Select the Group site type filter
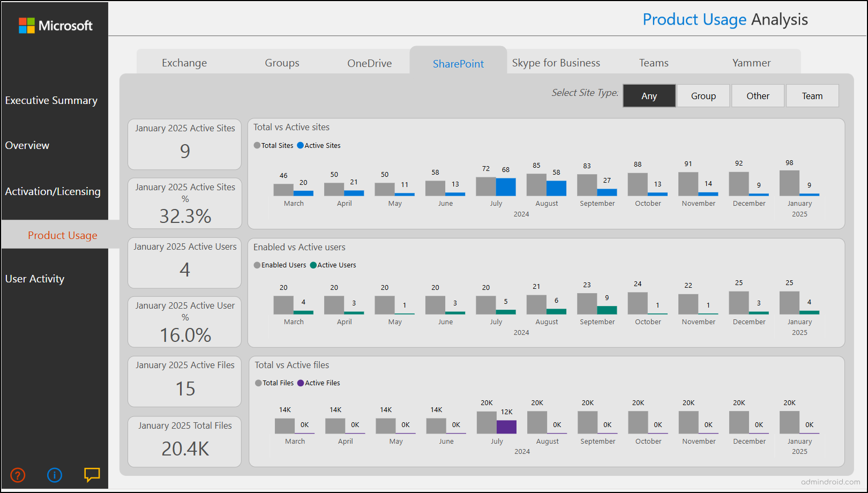Image resolution: width=868 pixels, height=493 pixels. pyautogui.click(x=703, y=95)
